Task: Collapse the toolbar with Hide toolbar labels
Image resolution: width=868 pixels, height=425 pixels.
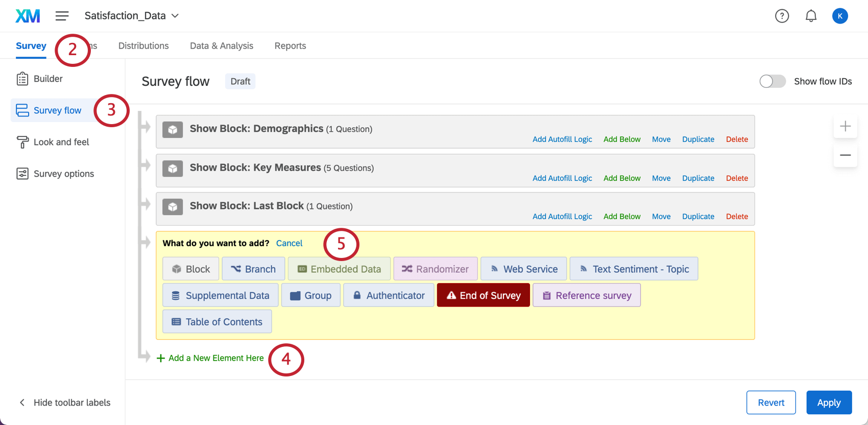Action: (64, 403)
